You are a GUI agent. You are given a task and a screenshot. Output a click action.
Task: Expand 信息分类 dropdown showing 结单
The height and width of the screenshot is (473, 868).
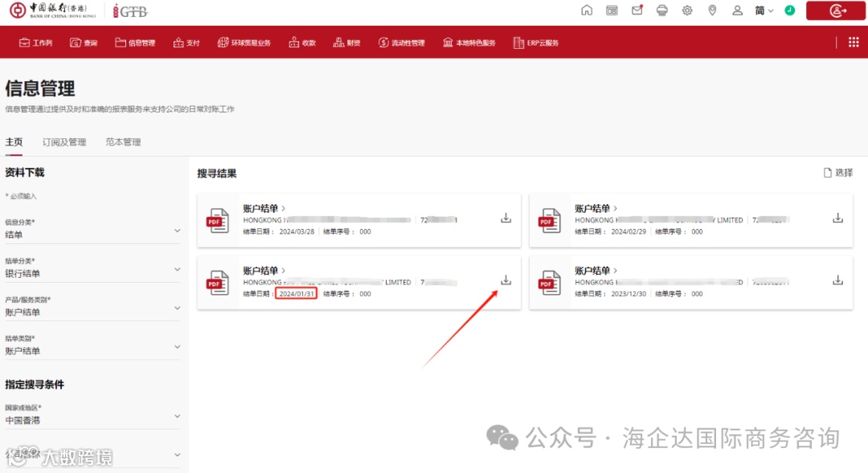[x=92, y=230]
